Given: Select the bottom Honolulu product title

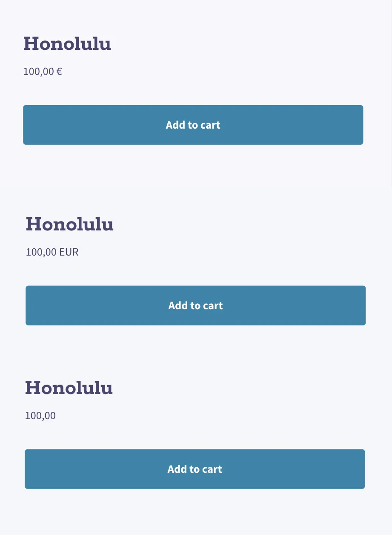Looking at the screenshot, I should click(69, 388).
